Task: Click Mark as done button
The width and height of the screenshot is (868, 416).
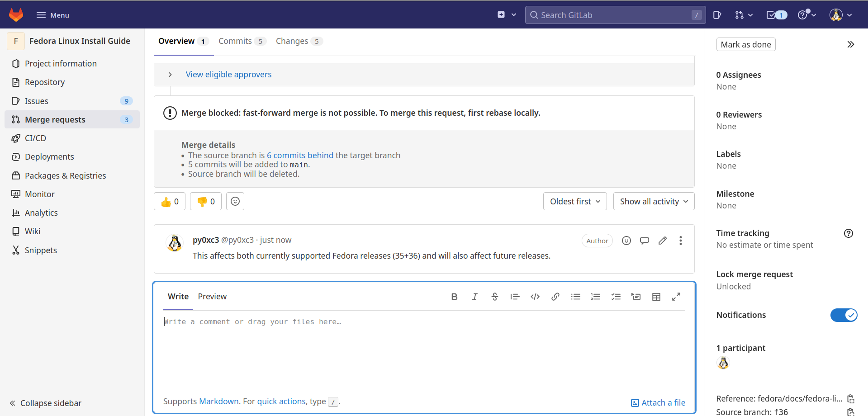Action: pyautogui.click(x=746, y=44)
